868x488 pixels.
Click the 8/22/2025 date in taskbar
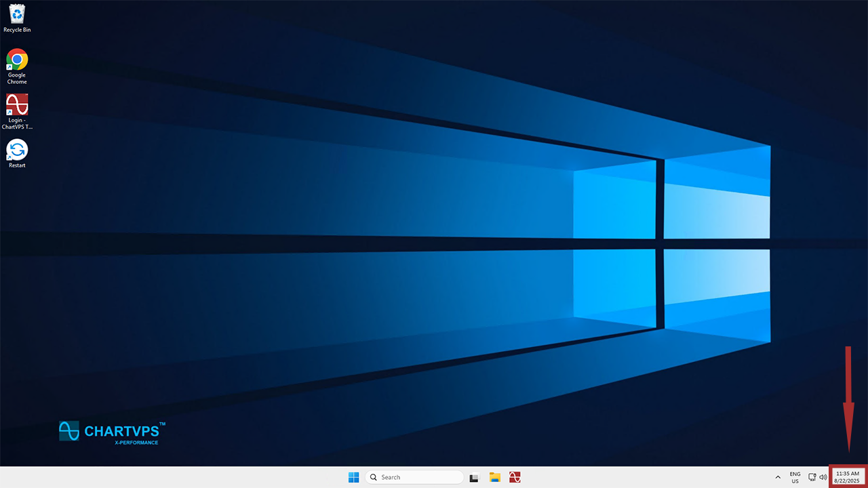click(847, 481)
